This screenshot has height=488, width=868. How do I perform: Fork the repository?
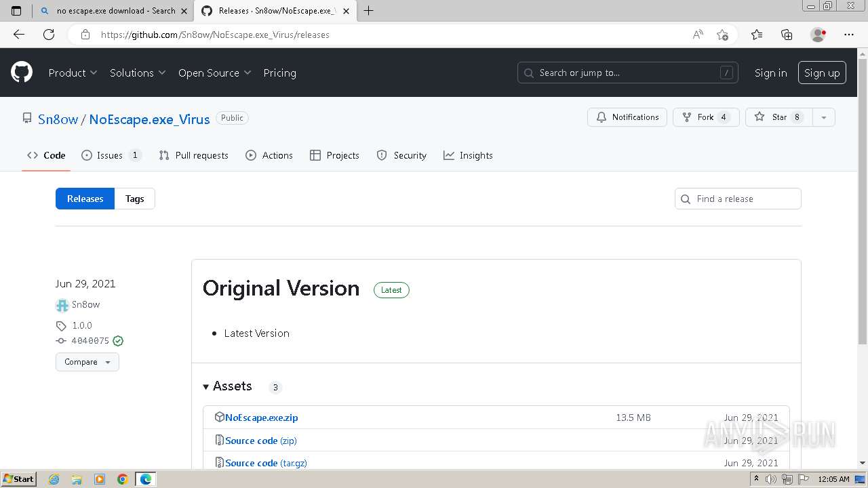[706, 117]
